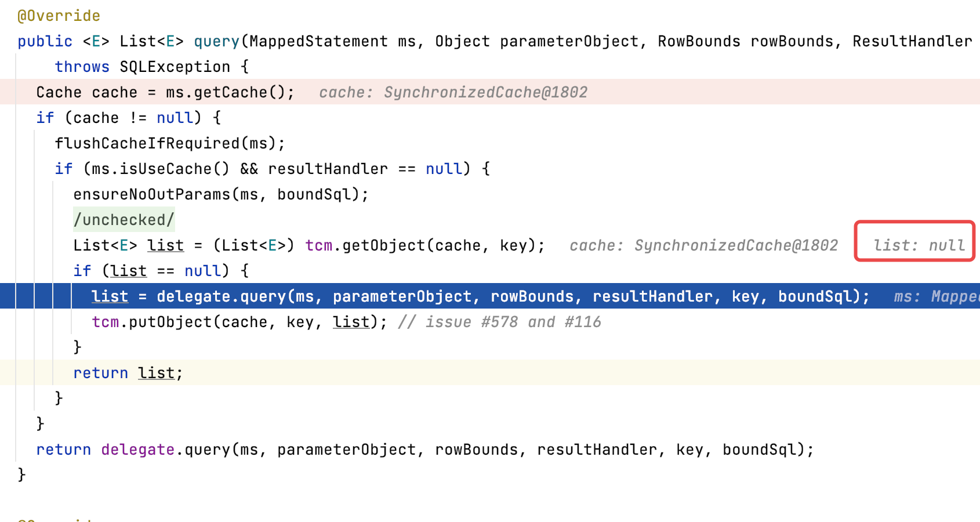This screenshot has height=522, width=980.
Task: Click inline cache hint beside ms.getCache()
Action: pyautogui.click(x=453, y=92)
